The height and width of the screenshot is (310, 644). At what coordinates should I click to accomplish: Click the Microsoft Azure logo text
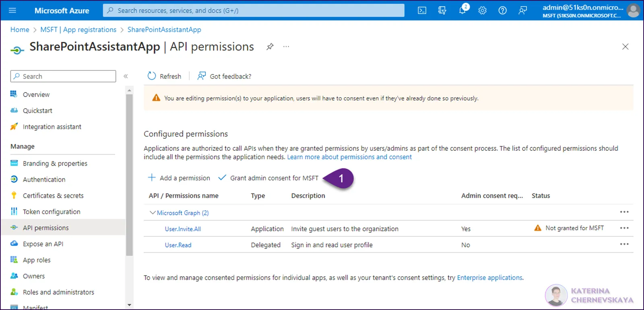(x=62, y=10)
